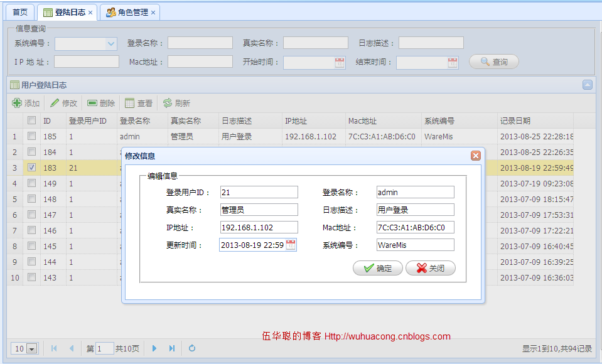This screenshot has width=602, height=364.
Task: Open the page size dropdown showing 10
Action: coord(32,349)
